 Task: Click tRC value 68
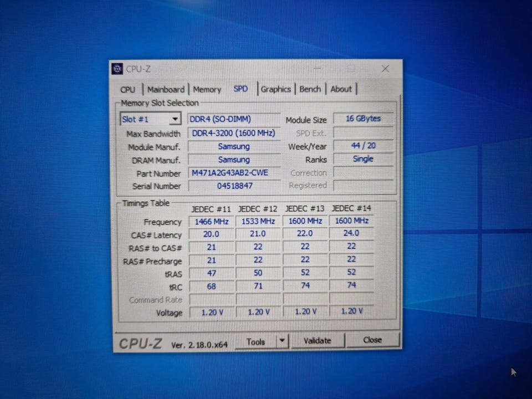(x=211, y=287)
